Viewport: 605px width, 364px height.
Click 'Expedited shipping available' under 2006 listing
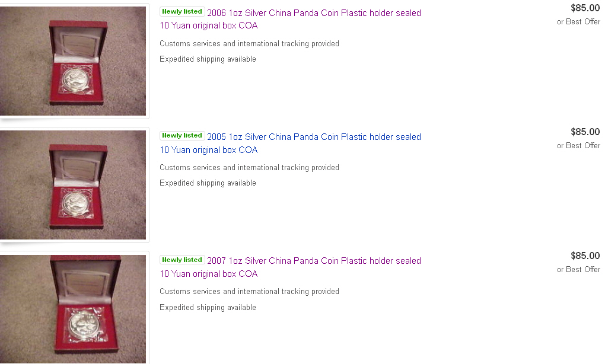pyautogui.click(x=208, y=59)
